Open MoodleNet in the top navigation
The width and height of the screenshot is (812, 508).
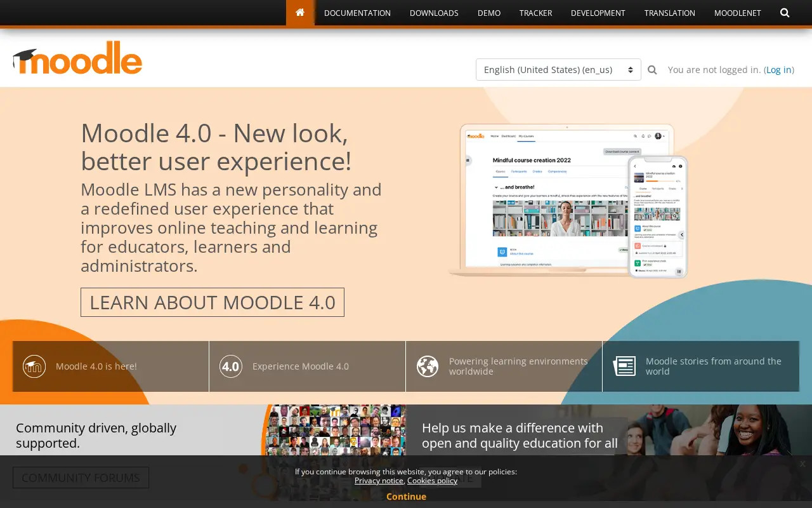pos(738,13)
